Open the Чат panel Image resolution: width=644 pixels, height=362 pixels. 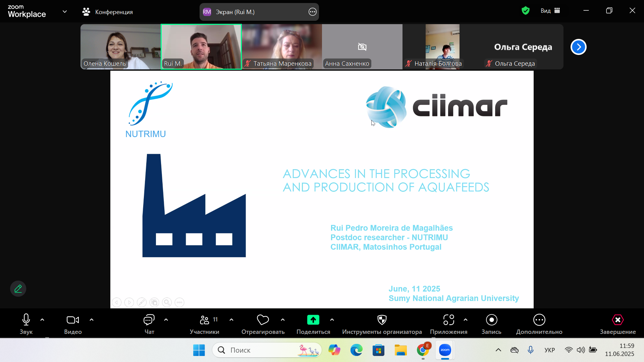149,324
